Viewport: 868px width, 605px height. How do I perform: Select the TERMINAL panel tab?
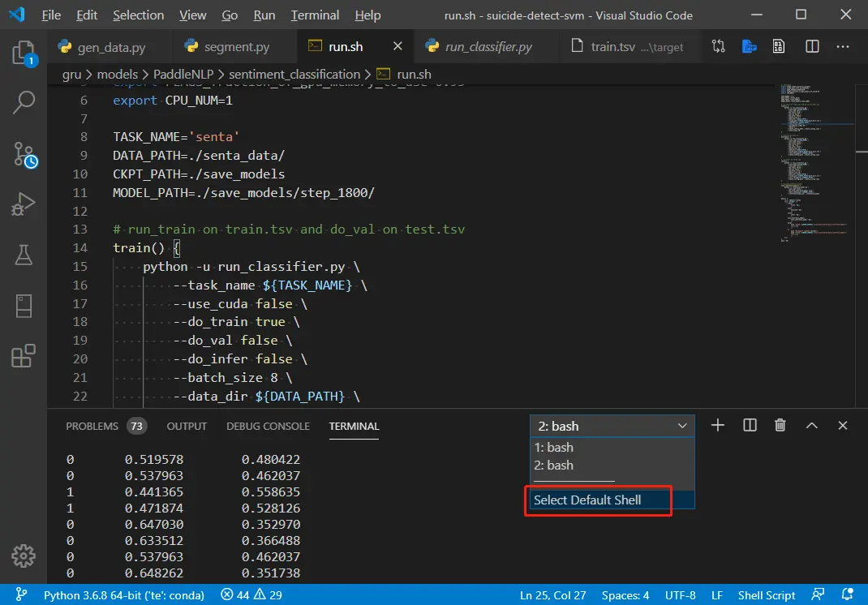[x=354, y=427]
